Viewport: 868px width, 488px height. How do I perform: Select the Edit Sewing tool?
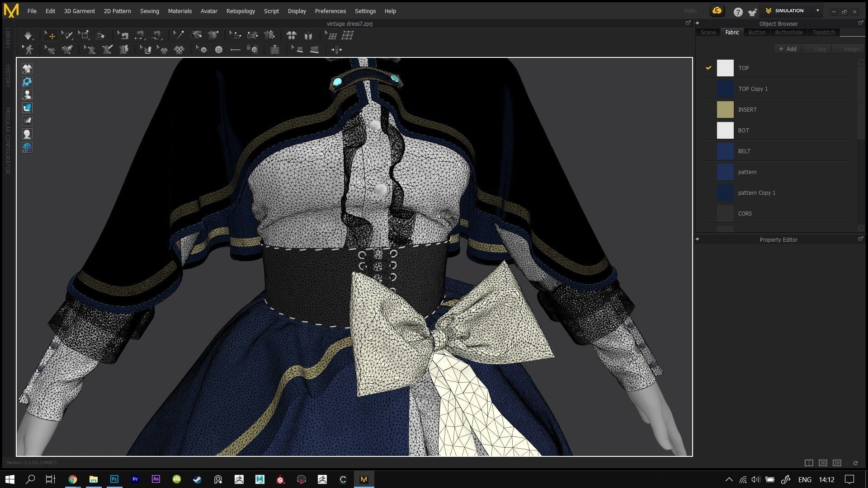coord(123,35)
